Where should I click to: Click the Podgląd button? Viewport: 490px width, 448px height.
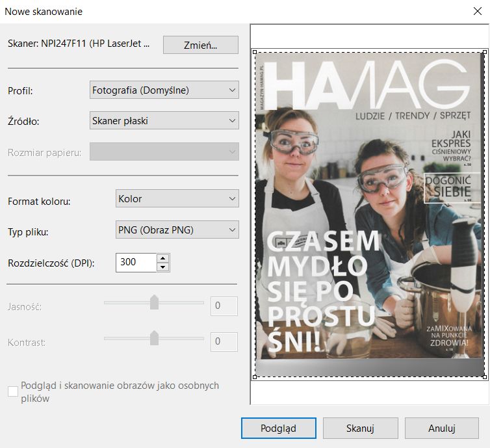click(278, 428)
